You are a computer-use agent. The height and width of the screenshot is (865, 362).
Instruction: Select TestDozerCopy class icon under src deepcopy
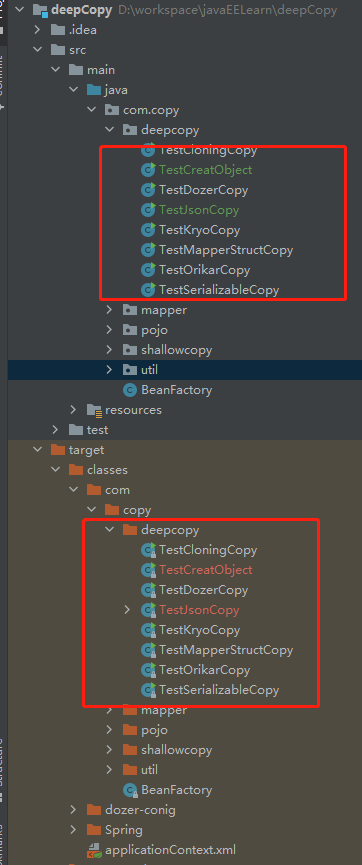click(x=148, y=190)
